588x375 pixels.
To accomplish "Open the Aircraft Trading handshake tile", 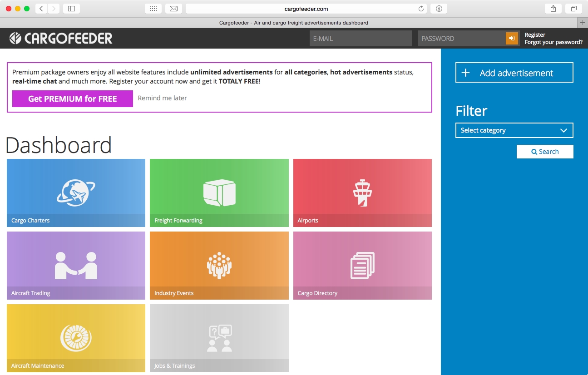I will click(76, 266).
